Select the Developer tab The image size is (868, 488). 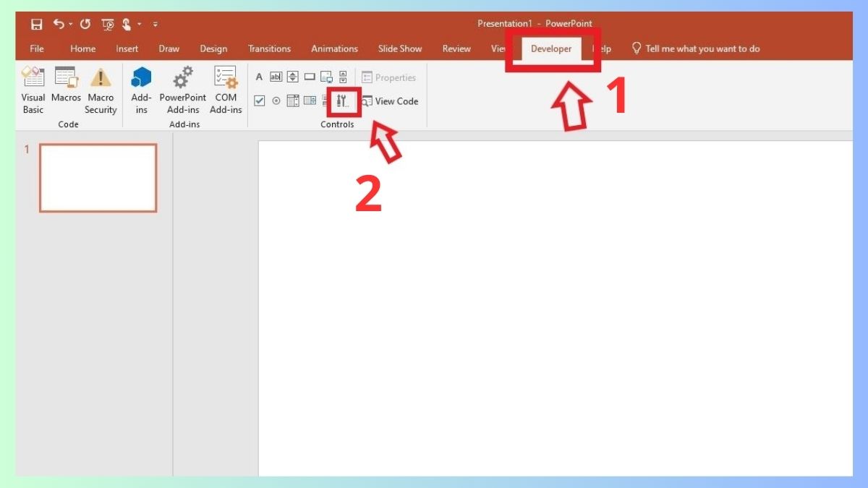coord(551,48)
